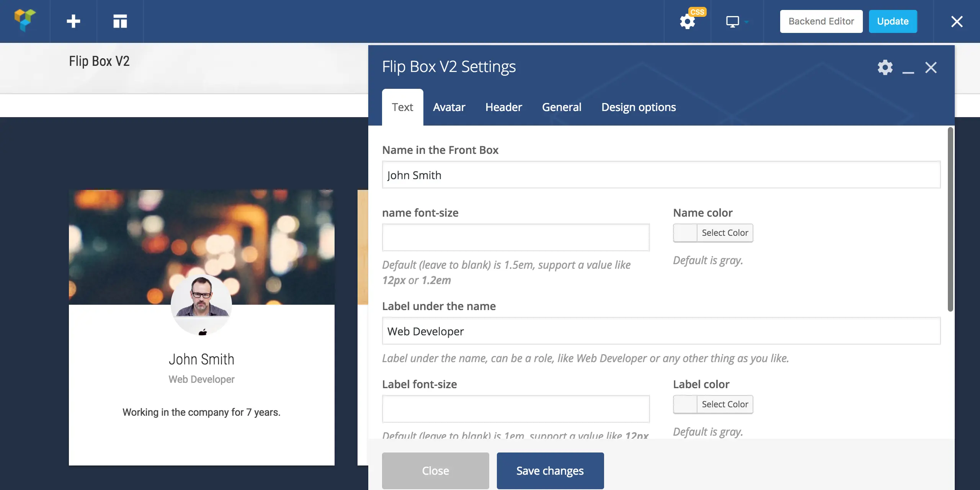This screenshot has width=980, height=490.
Task: Click the Label under the name field
Action: (661, 331)
